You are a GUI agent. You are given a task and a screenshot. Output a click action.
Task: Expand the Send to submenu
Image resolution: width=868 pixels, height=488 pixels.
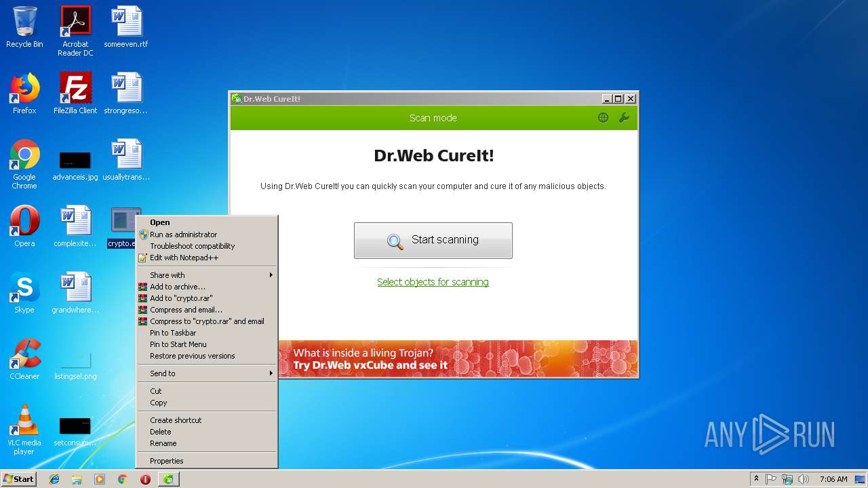207,373
